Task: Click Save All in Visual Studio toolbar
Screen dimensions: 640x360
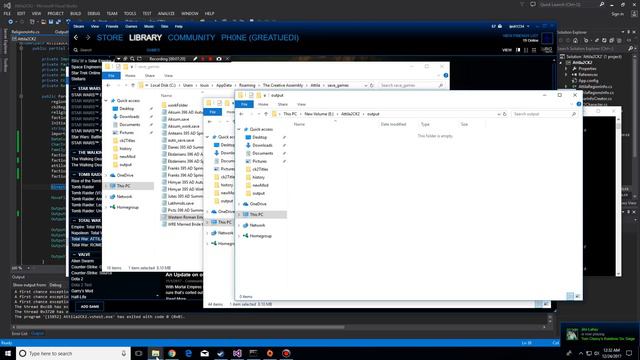Action: pyautogui.click(x=58, y=22)
